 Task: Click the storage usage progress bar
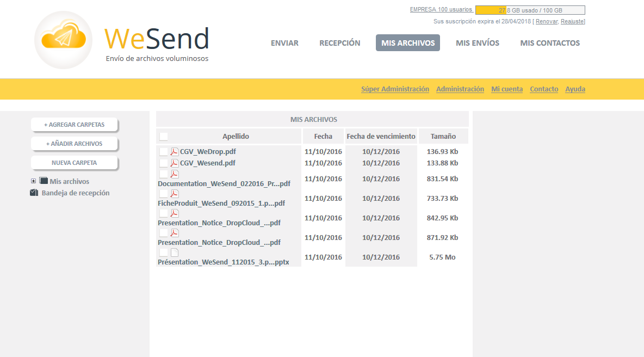coord(530,10)
